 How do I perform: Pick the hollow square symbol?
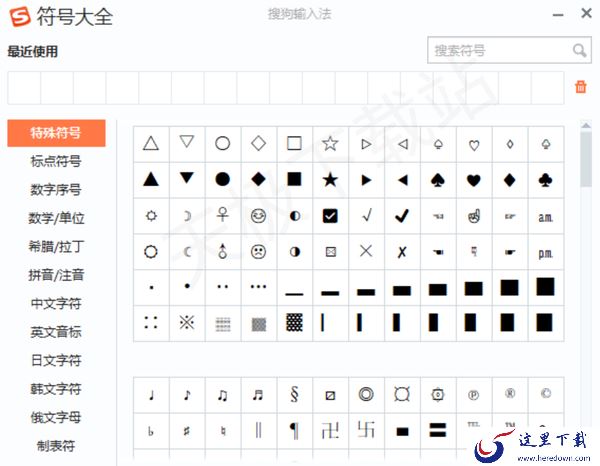294,143
